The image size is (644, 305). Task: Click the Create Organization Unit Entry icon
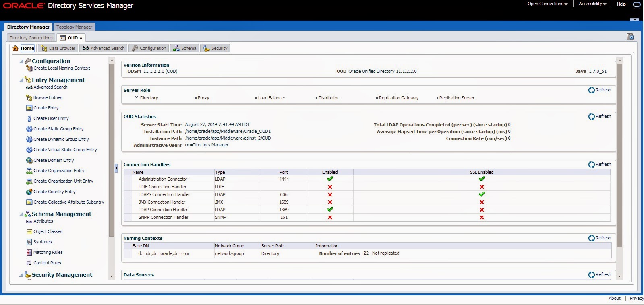click(29, 181)
